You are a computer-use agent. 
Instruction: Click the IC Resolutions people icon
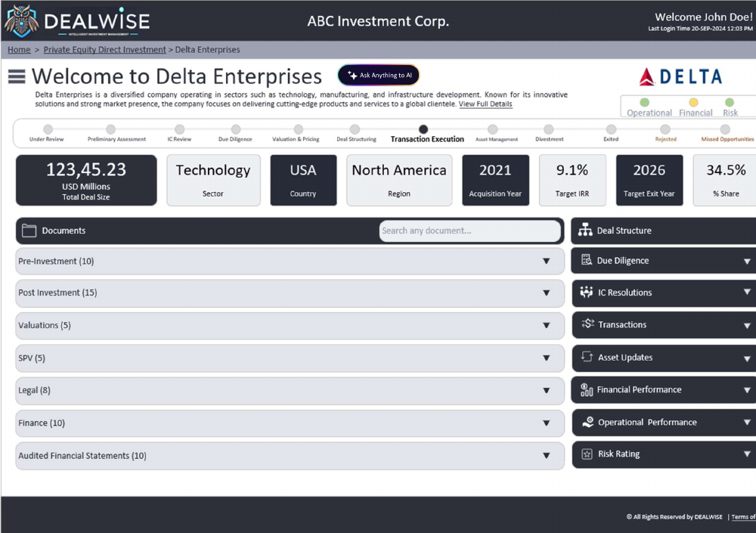tap(587, 292)
